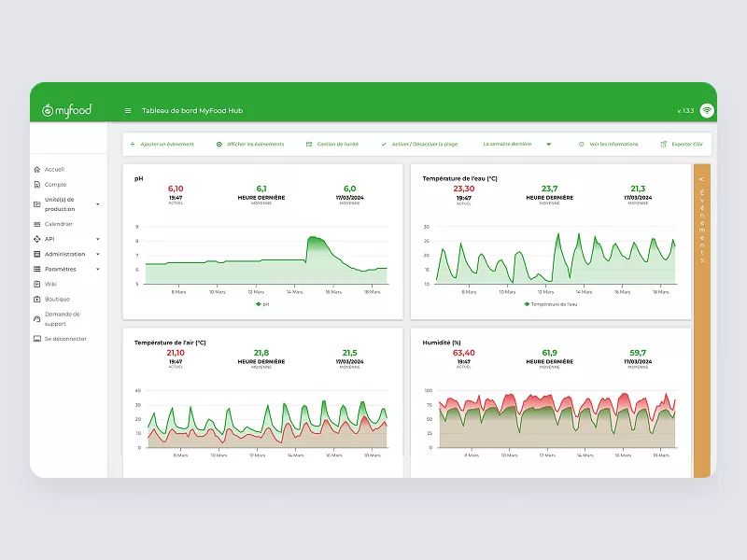
Task: Click the plus icon for Ajouter un événement
Action: [133, 145]
